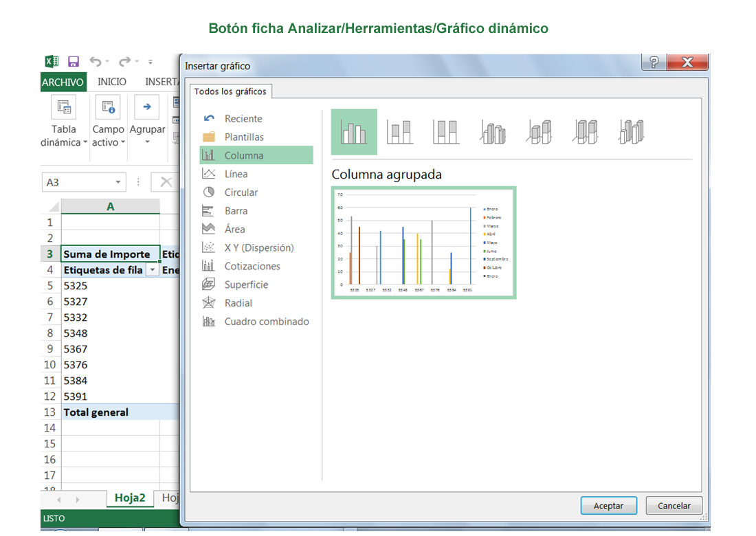Select the 3-D stacked column subtype icon
756x536 pixels.
pyautogui.click(x=539, y=132)
